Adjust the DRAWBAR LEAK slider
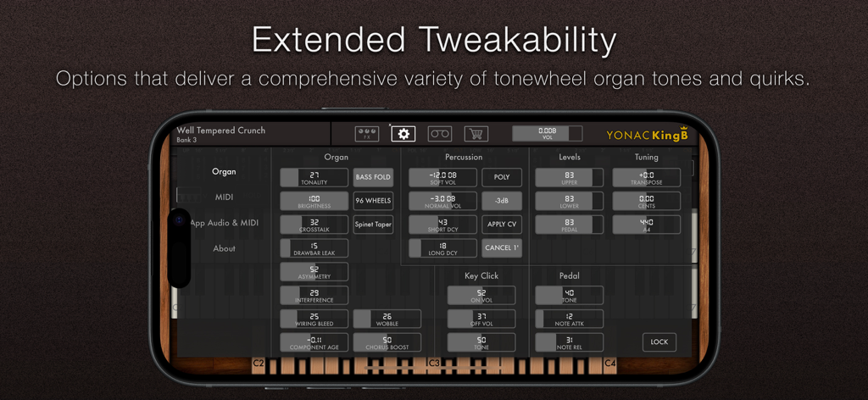Image resolution: width=868 pixels, height=400 pixels. click(x=314, y=247)
